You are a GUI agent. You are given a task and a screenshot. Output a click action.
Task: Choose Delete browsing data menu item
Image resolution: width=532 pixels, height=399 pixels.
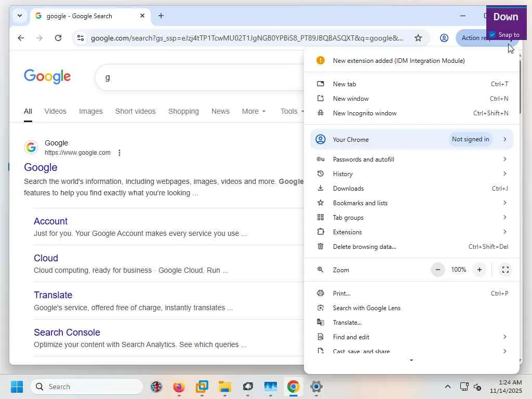(411, 247)
